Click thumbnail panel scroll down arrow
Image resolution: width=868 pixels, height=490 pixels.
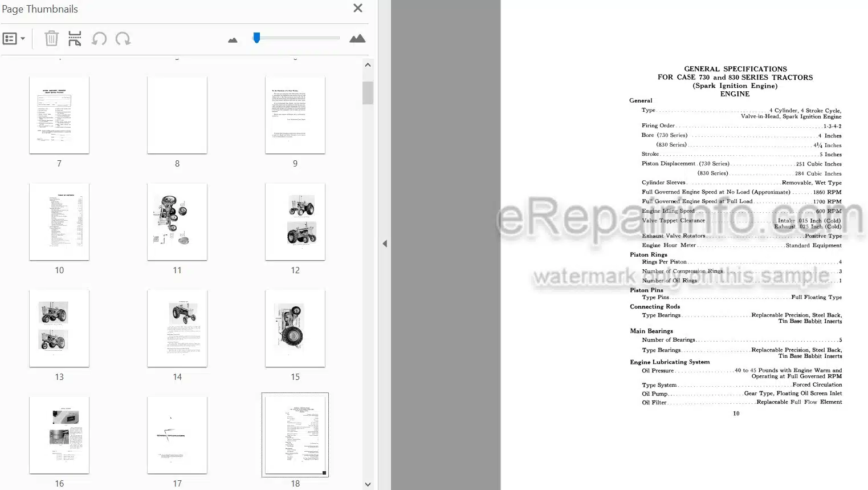point(368,484)
